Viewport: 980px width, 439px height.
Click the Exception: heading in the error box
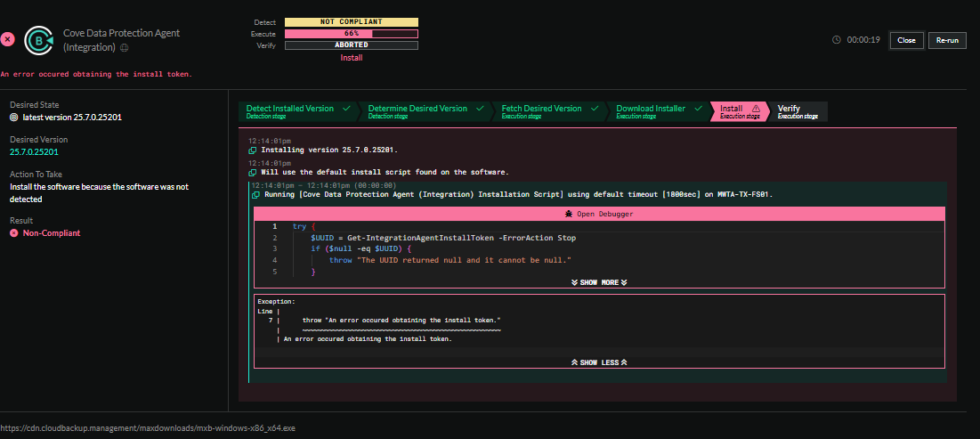click(x=276, y=301)
